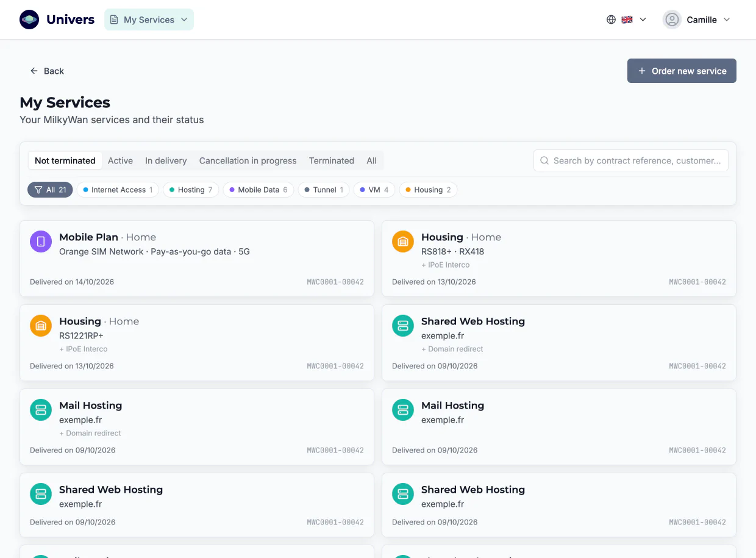The height and width of the screenshot is (558, 756).
Task: Filter by Tunnel category chip
Action: pos(324,190)
